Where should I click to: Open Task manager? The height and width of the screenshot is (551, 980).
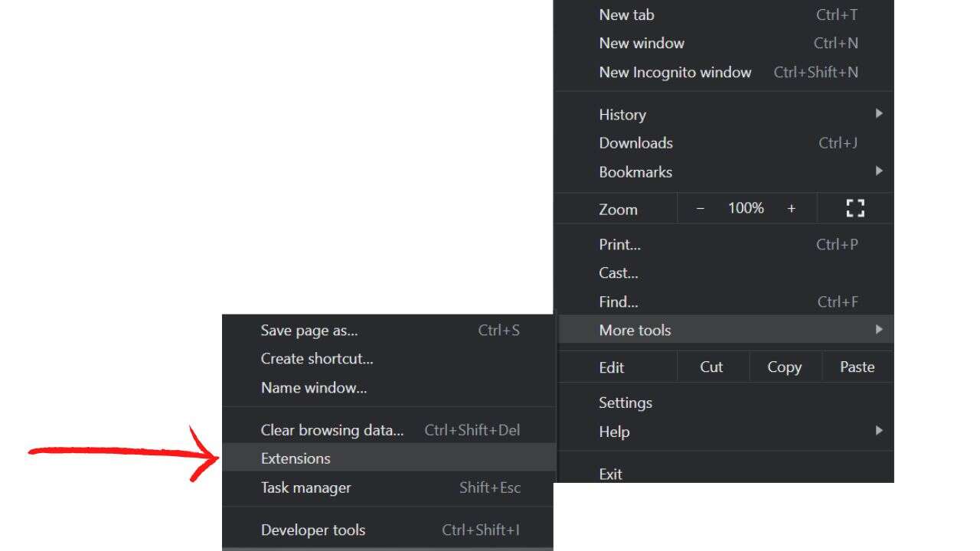coord(305,487)
